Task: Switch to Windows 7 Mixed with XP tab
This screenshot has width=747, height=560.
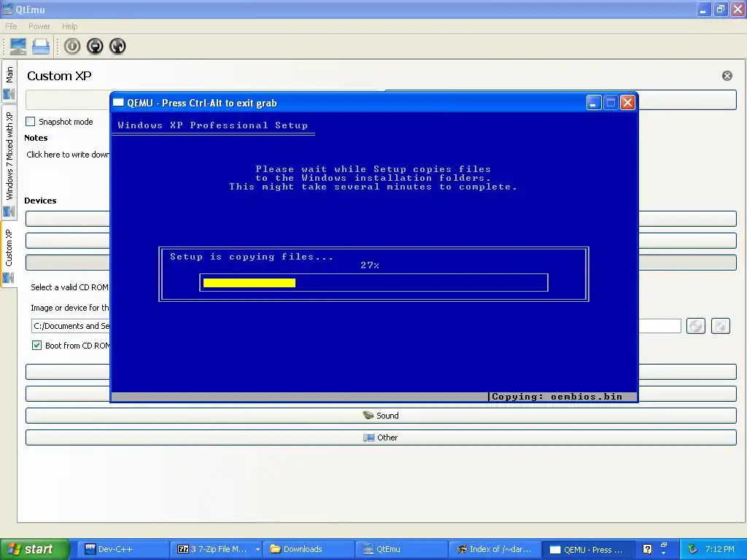Action: pyautogui.click(x=9, y=162)
